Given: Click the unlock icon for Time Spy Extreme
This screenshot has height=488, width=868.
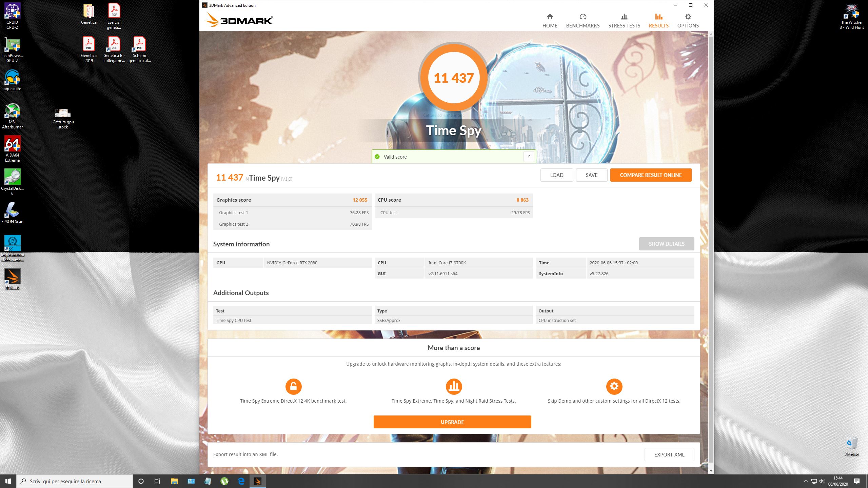Looking at the screenshot, I should pyautogui.click(x=293, y=386).
